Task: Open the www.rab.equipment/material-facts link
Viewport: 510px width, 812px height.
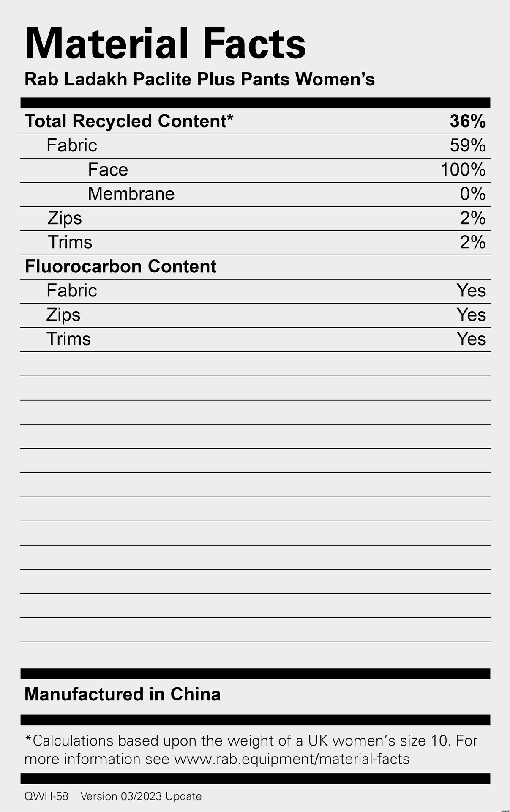Action: pyautogui.click(x=292, y=759)
